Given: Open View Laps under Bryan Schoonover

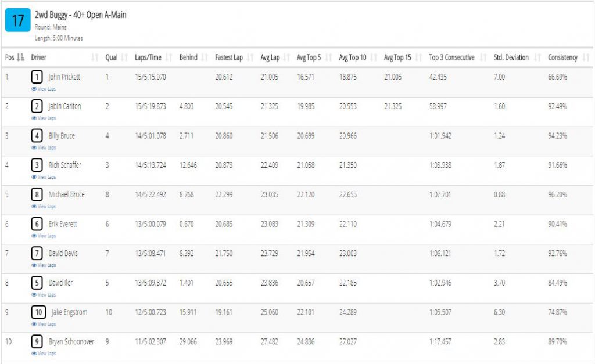Looking at the screenshot, I should tap(44, 354).
